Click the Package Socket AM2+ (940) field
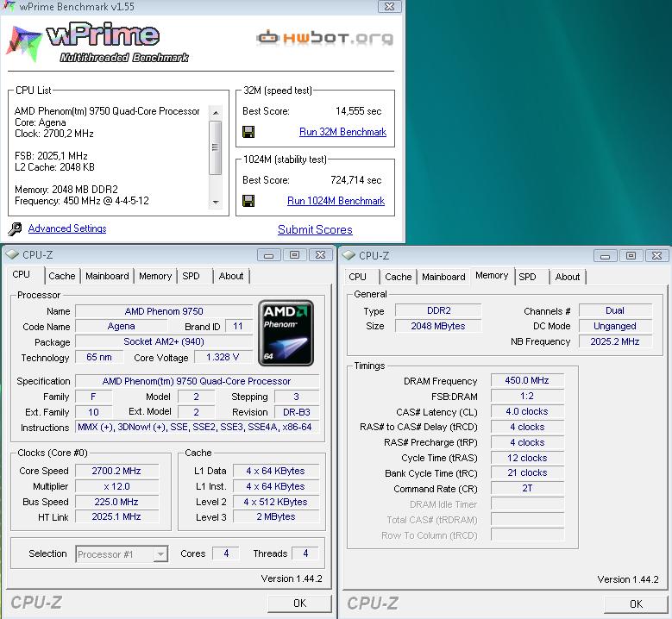The width and height of the screenshot is (672, 619). tap(164, 342)
